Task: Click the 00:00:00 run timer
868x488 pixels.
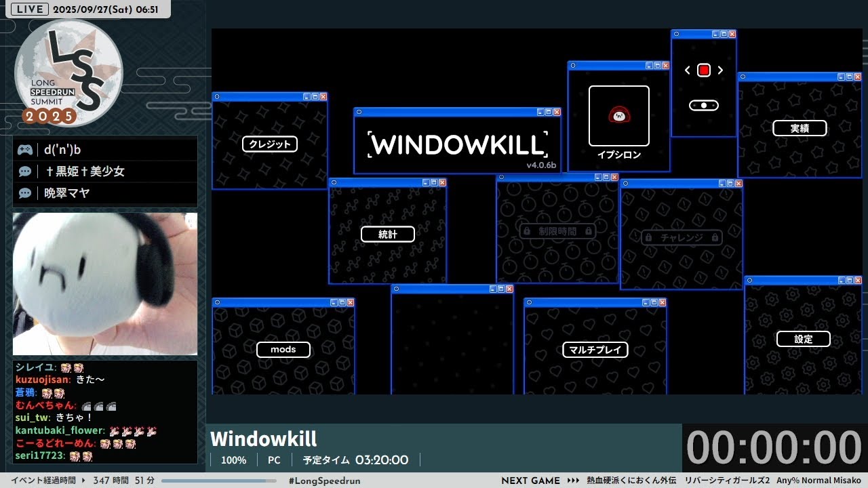Action: (774, 448)
